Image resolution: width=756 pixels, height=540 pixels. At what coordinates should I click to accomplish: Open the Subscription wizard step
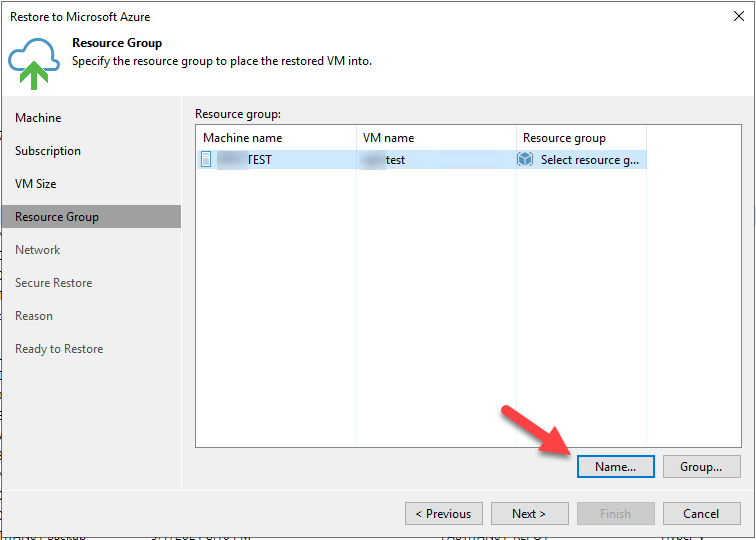(x=48, y=151)
